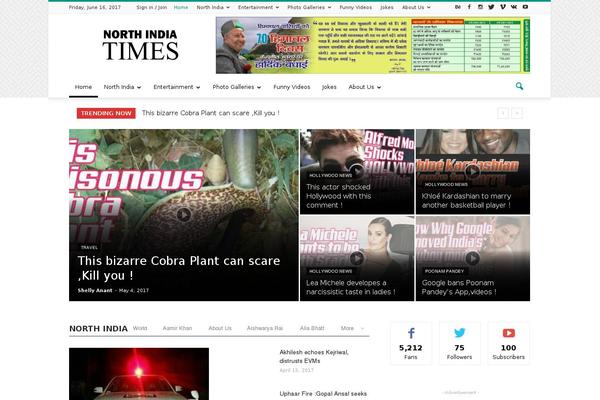
Task: Click author Shelly Anant
Action: point(95,290)
